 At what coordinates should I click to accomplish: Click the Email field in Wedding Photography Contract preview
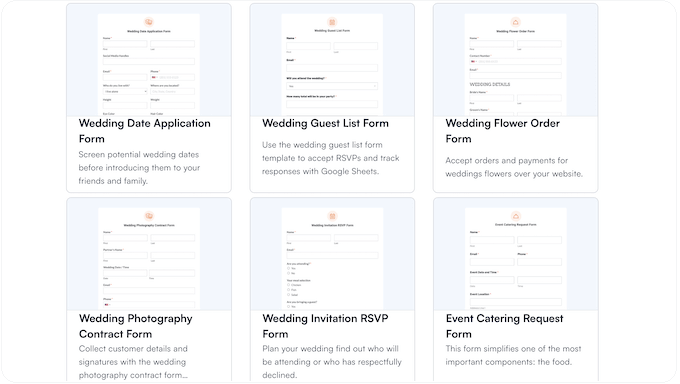[x=149, y=291]
